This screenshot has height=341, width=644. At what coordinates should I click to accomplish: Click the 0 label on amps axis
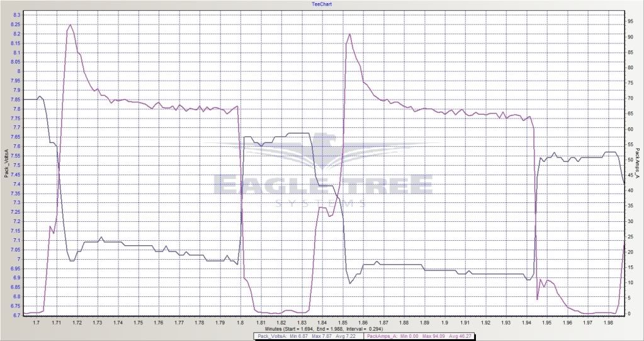point(629,313)
